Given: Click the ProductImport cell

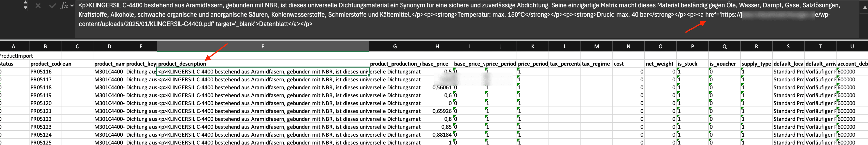Looking at the screenshot, I should (14, 56).
